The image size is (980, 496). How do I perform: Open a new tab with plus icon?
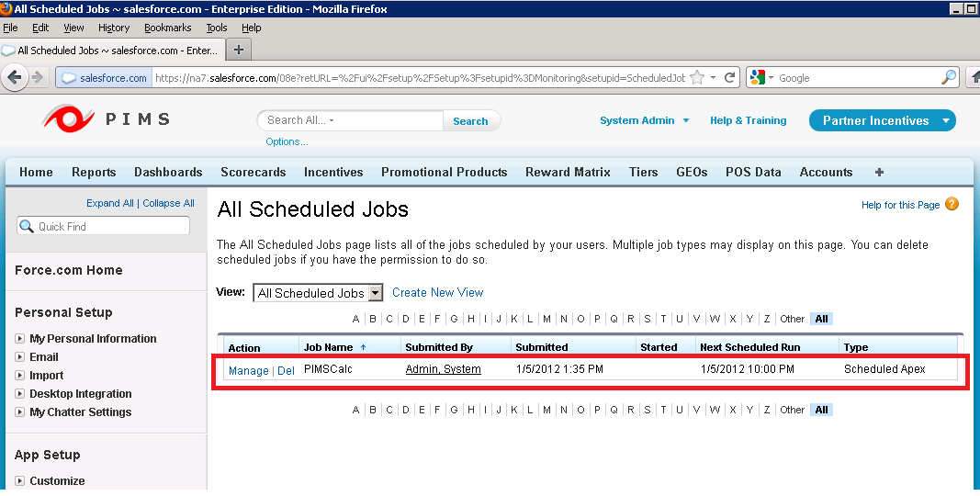point(238,50)
